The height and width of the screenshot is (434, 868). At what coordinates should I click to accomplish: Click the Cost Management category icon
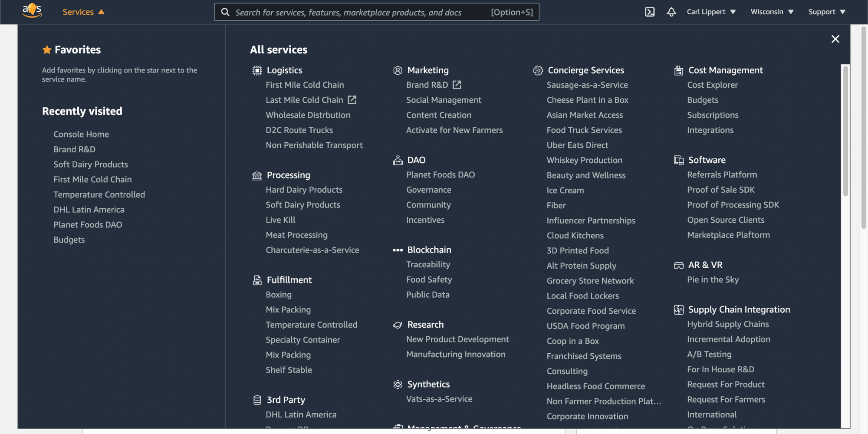click(x=679, y=70)
